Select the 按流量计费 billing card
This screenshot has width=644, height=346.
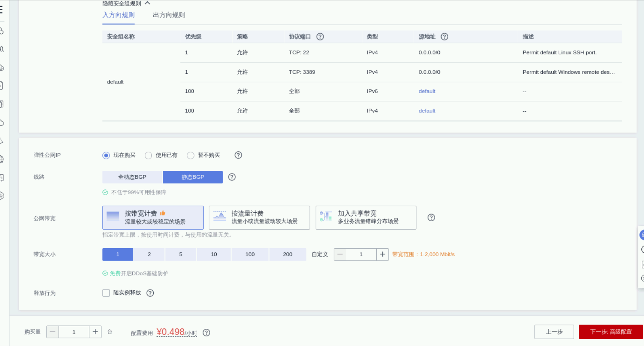coord(259,218)
